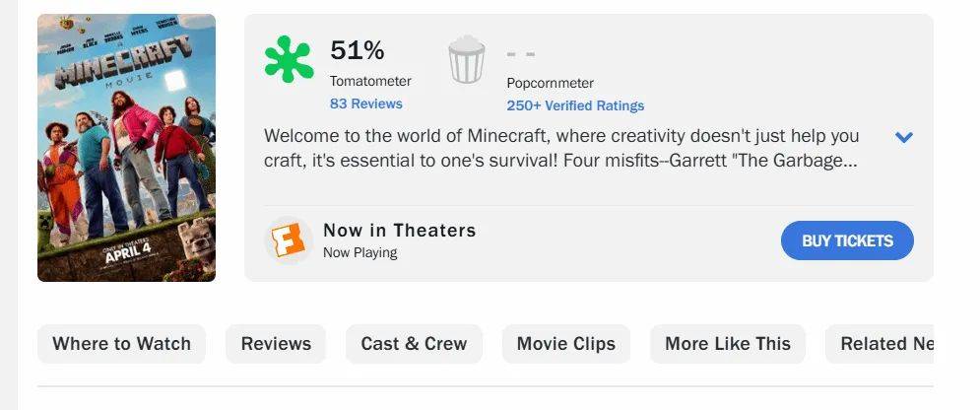The image size is (980, 410).
Task: Click the Popcornmeter label text
Action: click(x=550, y=83)
